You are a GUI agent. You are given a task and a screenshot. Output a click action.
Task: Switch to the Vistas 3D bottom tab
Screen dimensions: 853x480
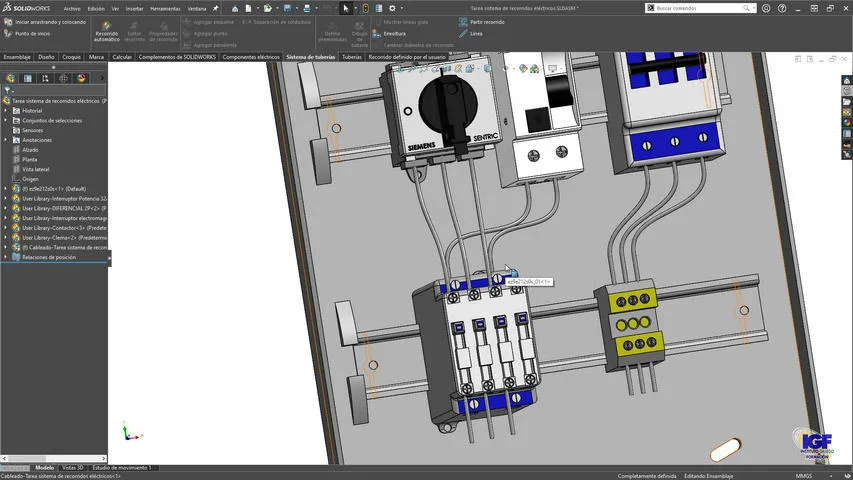(72, 467)
